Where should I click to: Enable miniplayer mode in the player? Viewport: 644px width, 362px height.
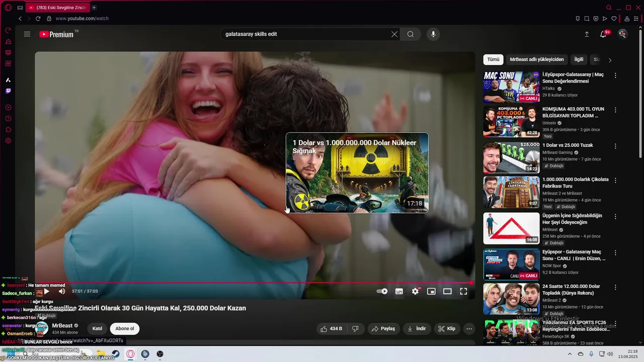pyautogui.click(x=431, y=291)
